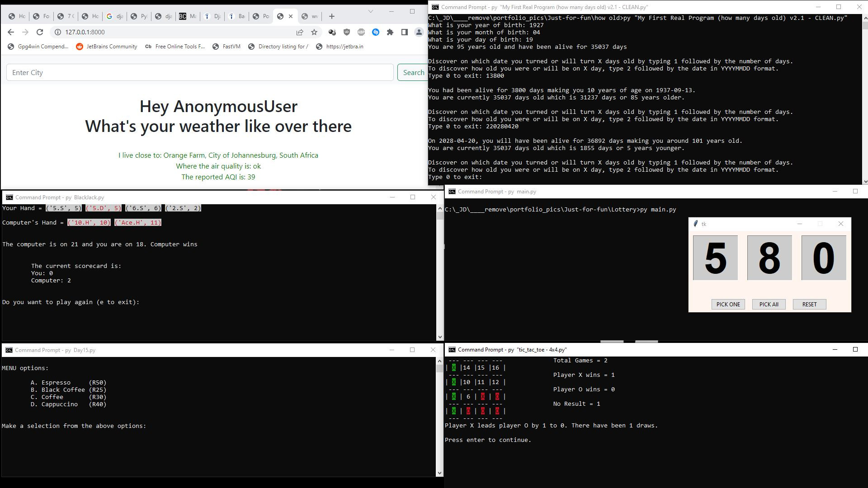Open a new browser tab
The image size is (868, 488).
click(332, 16)
